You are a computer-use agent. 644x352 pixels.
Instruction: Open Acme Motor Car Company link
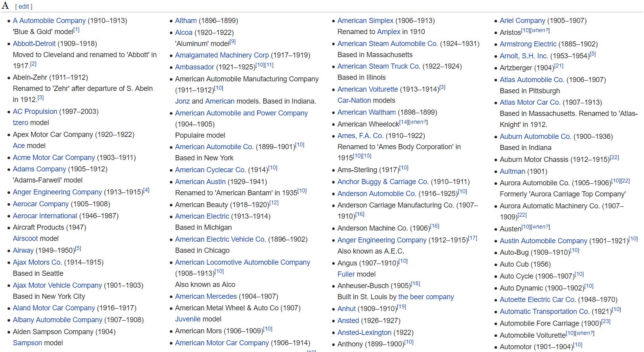[x=54, y=158]
